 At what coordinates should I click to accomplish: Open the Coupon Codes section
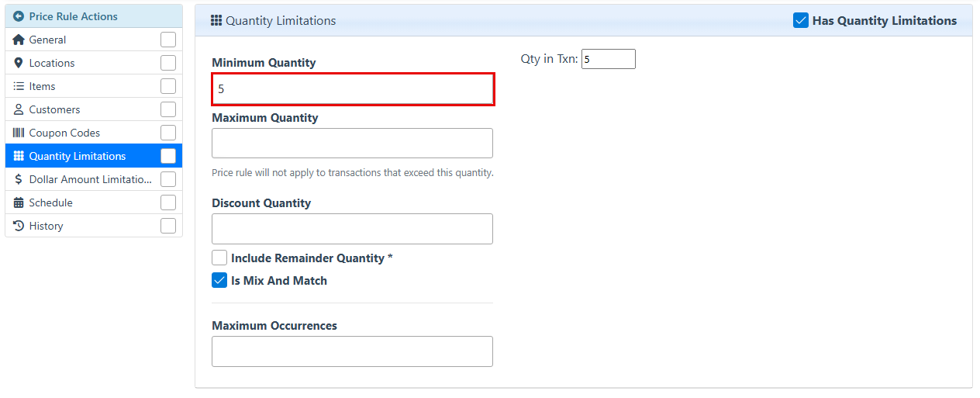(x=64, y=133)
